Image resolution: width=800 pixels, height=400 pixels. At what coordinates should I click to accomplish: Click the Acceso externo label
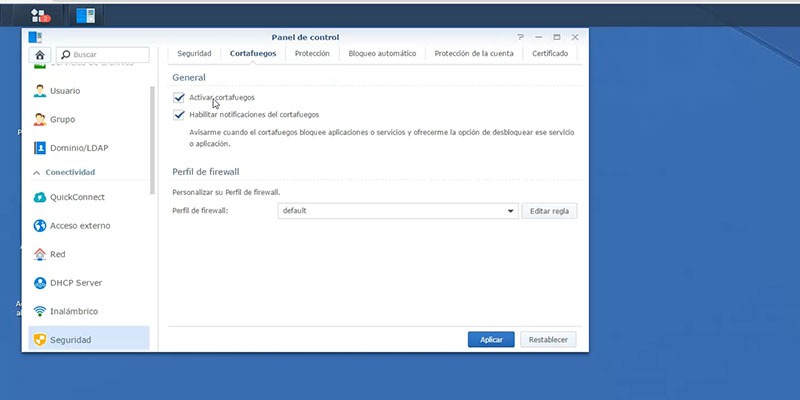[80, 226]
